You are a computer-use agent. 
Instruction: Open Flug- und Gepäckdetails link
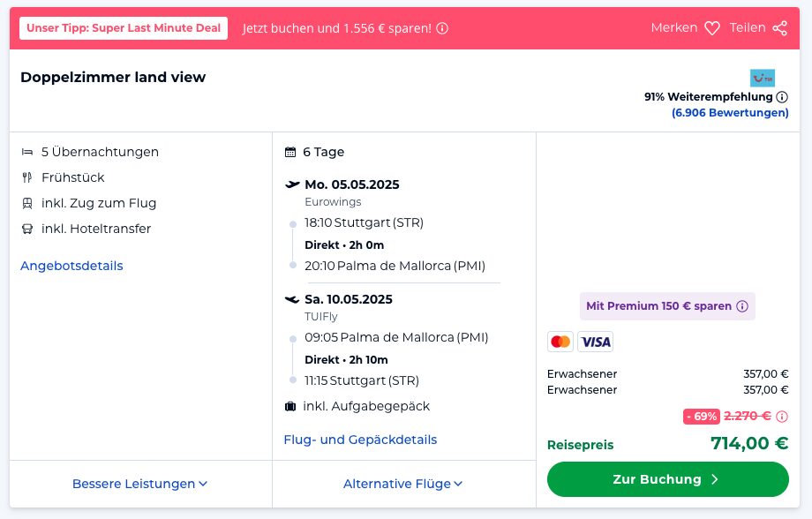tap(360, 440)
